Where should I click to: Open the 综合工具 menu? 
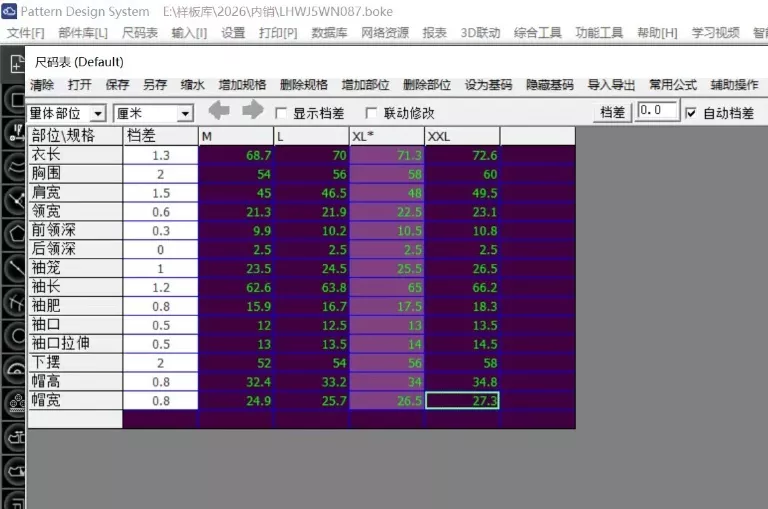pos(537,33)
